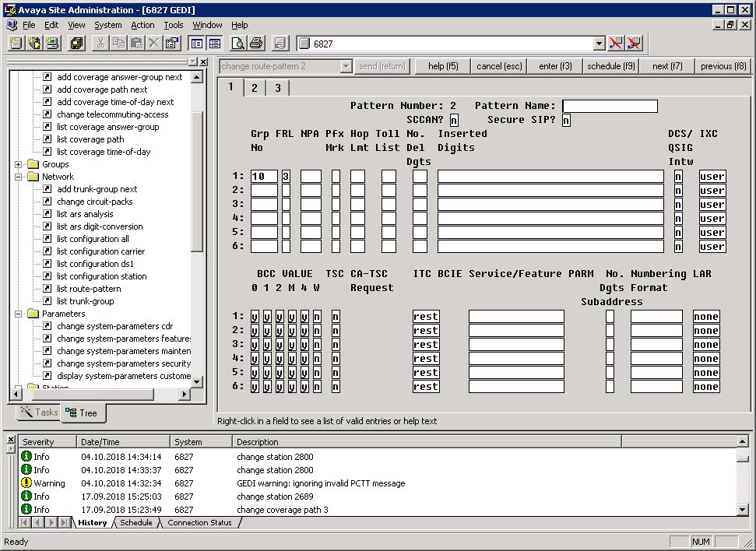This screenshot has width=756, height=551.
Task: Collapse the Parameters folder
Action: [x=19, y=314]
